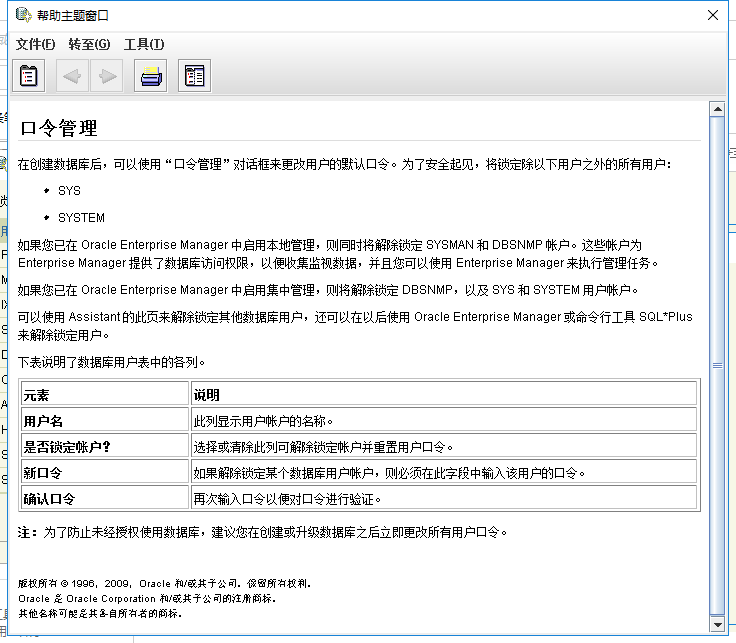Click the SYSTEM bullet item
This screenshot has height=643, width=736.
coord(81,218)
